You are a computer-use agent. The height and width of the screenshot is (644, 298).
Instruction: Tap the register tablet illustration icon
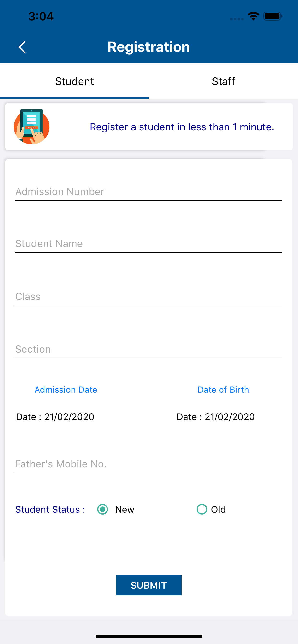(32, 127)
